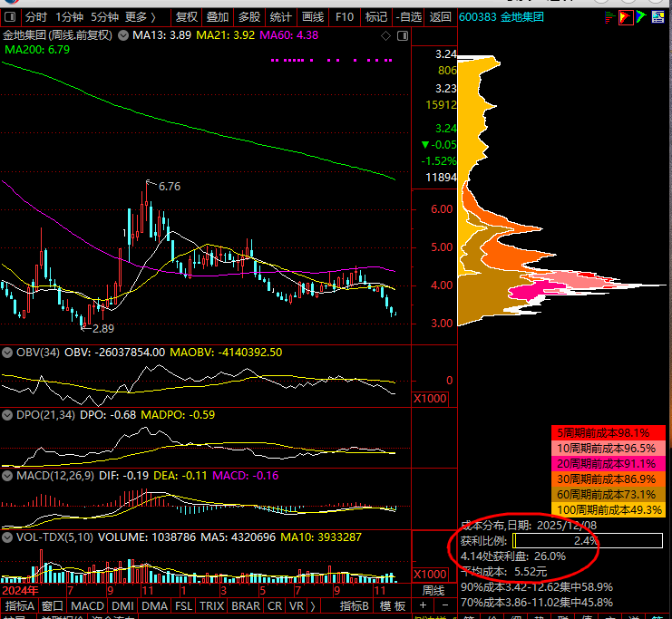The height and width of the screenshot is (619, 672).
Task: Click the 100周期前成本49.3% yellow legend
Action: [609, 509]
